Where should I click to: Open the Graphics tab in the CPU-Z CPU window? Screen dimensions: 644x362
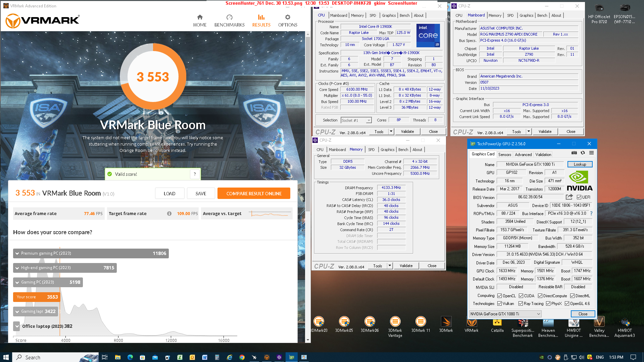point(389,15)
